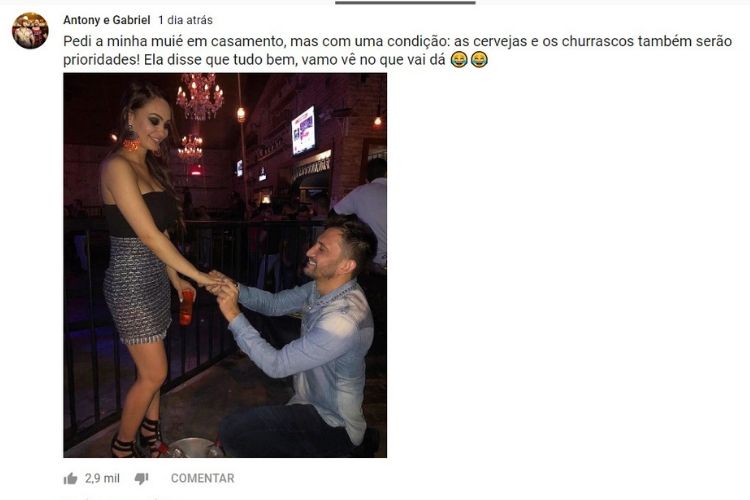
Task: Open the marriage proposal photo
Action: coord(225,265)
